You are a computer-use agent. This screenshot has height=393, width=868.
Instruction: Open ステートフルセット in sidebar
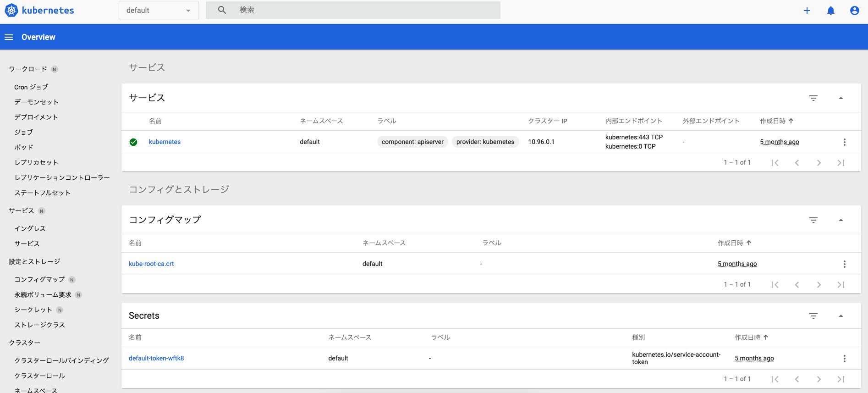click(43, 193)
